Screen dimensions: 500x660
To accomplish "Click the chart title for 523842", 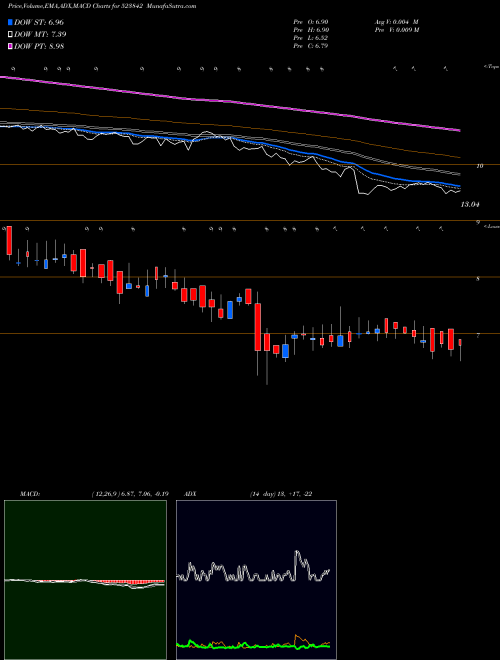I will 102,6.
